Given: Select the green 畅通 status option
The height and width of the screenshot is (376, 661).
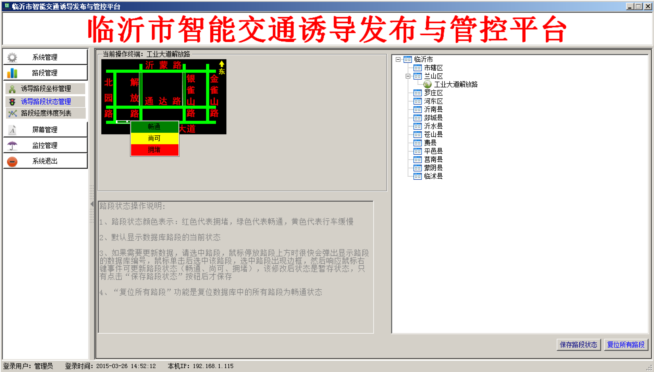Looking at the screenshot, I should (155, 127).
